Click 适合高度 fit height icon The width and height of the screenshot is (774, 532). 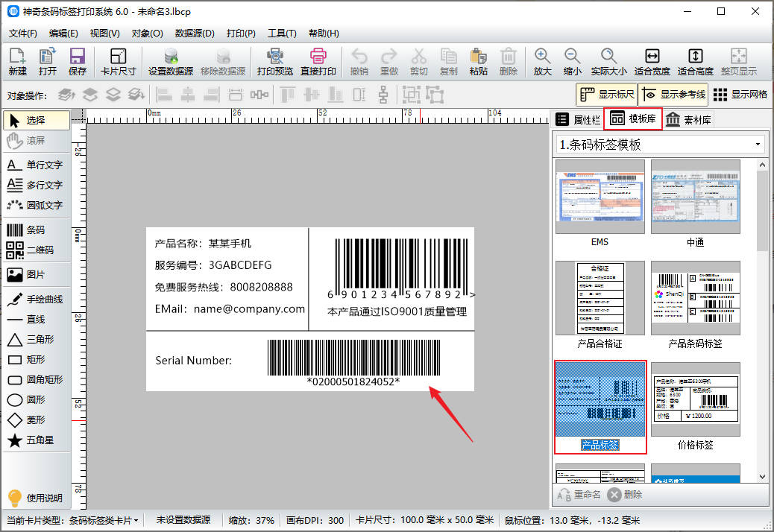coord(695,62)
